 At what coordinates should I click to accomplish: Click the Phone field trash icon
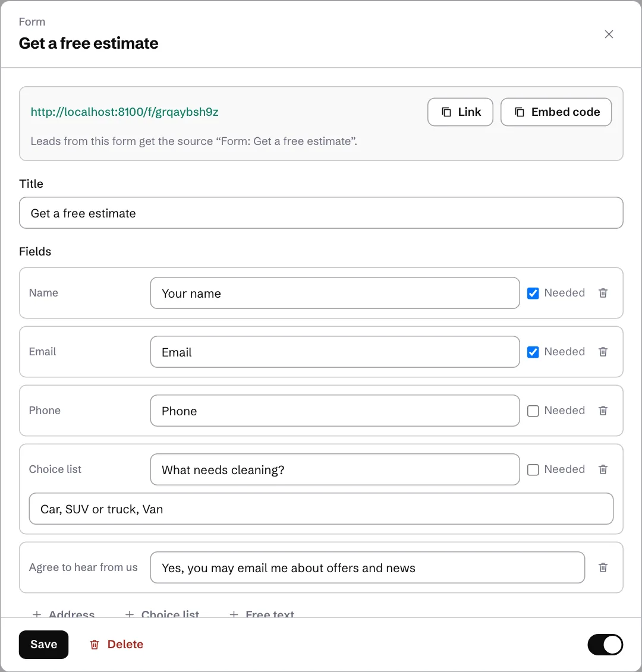tap(603, 411)
